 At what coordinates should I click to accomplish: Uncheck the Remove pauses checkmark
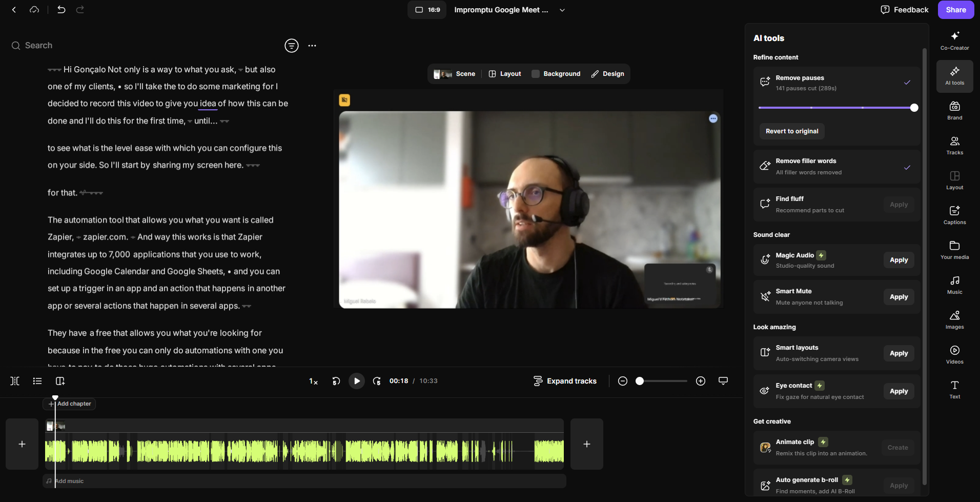click(x=907, y=82)
